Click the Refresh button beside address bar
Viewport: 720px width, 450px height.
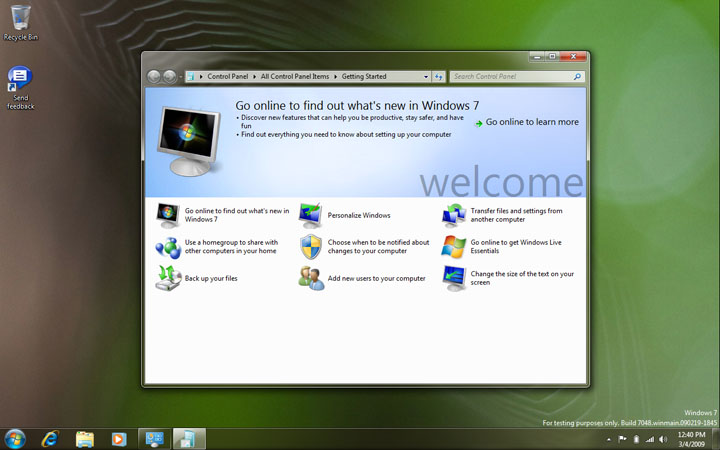click(x=439, y=77)
